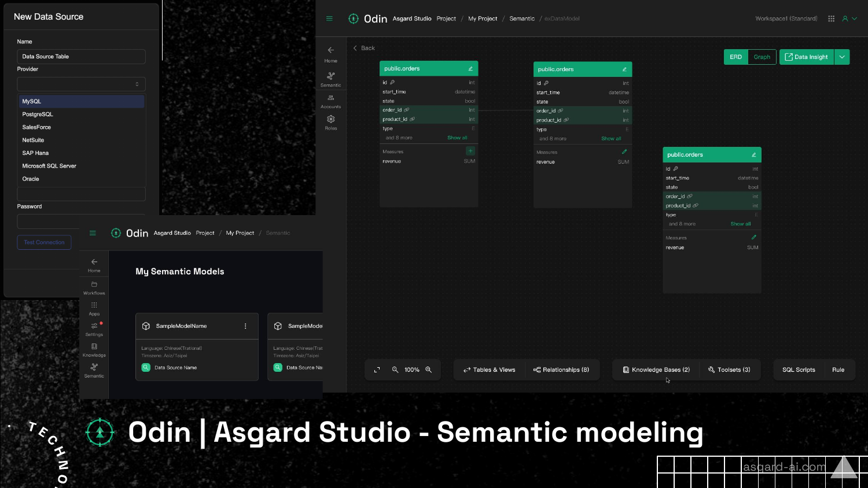
Task: Select MySQL from the provider list
Action: 81,101
